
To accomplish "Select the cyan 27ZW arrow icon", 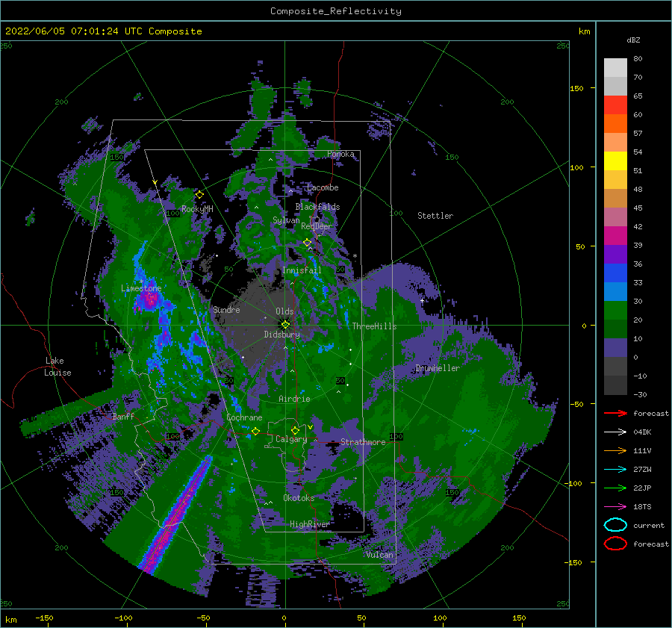I will (615, 470).
